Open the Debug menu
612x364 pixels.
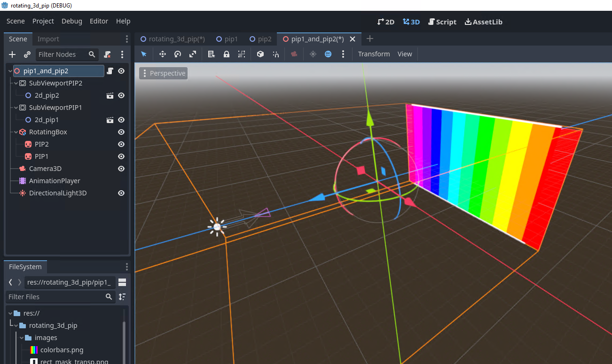click(72, 21)
